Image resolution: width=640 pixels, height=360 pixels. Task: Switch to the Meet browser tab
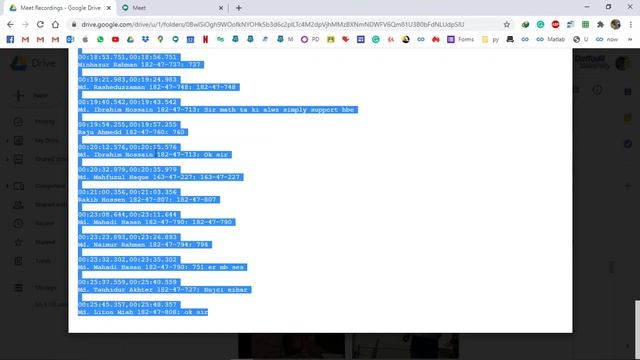pyautogui.click(x=139, y=8)
